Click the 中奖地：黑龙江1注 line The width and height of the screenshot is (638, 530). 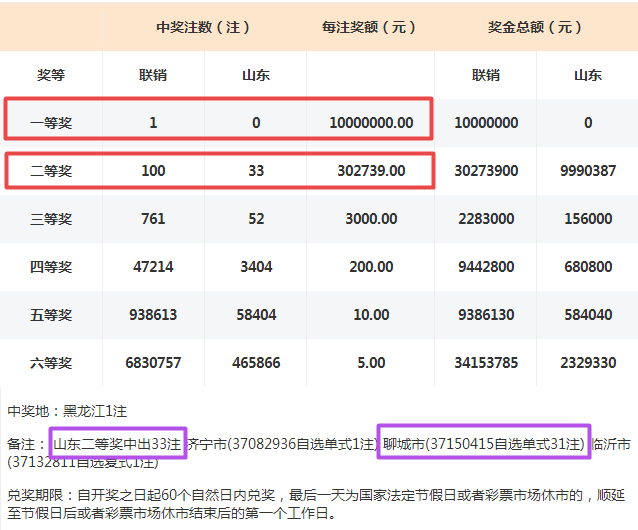pyautogui.click(x=67, y=411)
